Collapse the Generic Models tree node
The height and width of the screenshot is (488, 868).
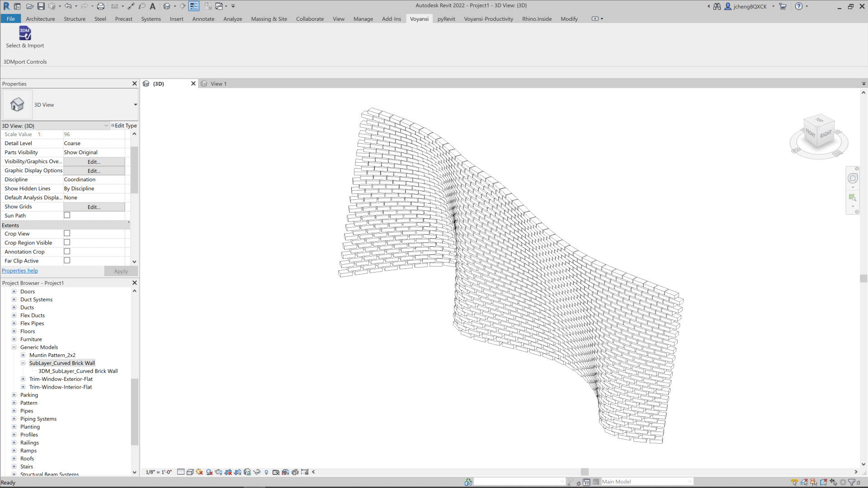pyautogui.click(x=14, y=347)
